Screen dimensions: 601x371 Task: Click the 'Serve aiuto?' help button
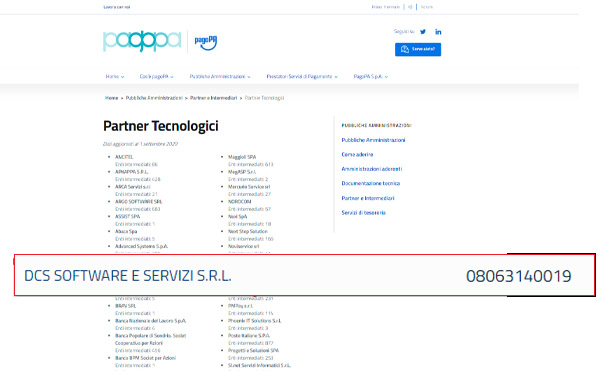pyautogui.click(x=418, y=49)
